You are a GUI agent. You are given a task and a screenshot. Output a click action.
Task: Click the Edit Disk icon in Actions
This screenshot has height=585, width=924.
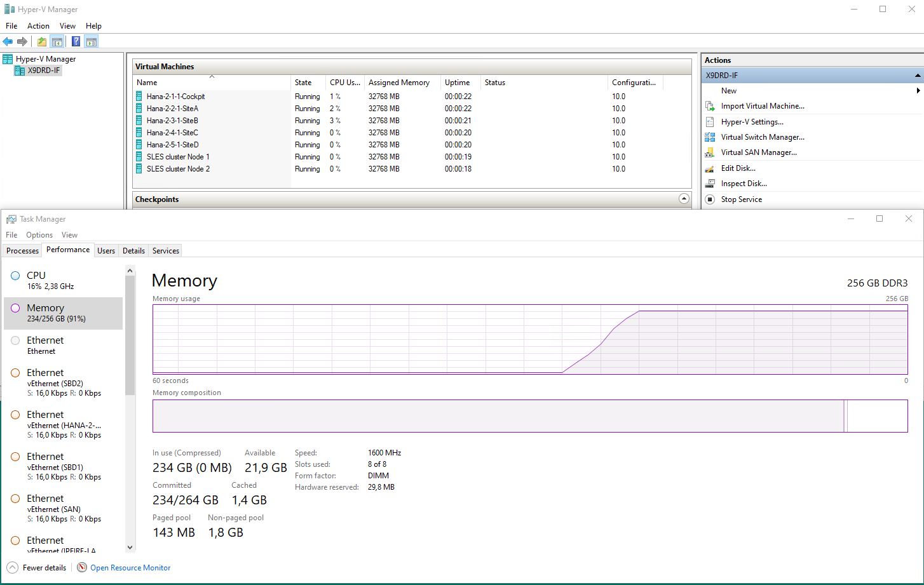pyautogui.click(x=710, y=168)
